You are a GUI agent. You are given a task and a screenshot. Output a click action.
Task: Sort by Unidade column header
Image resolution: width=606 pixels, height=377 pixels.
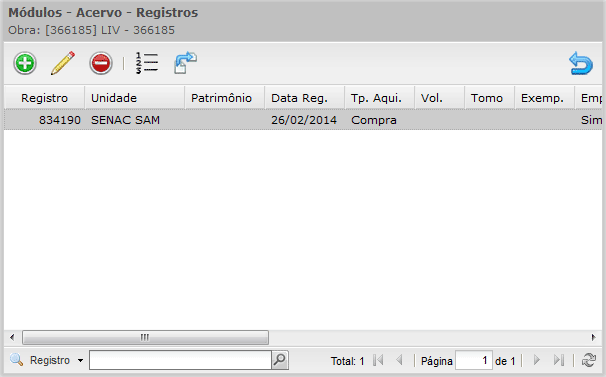[x=134, y=98]
